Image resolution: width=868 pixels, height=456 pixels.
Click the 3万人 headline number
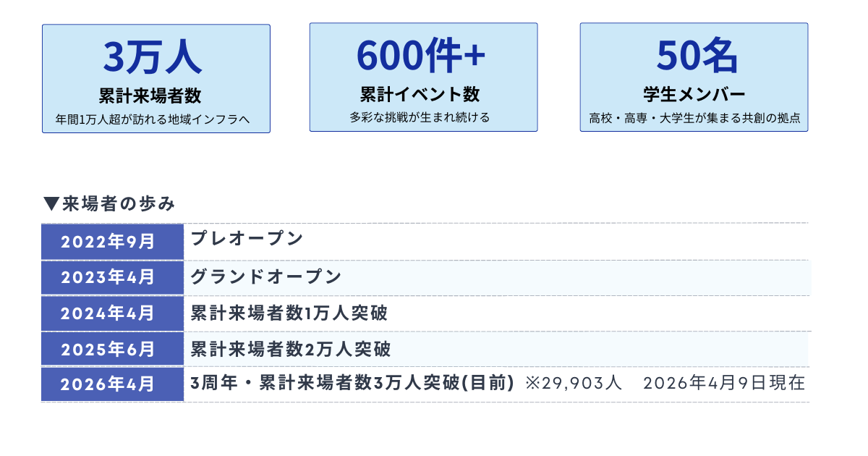(153, 57)
